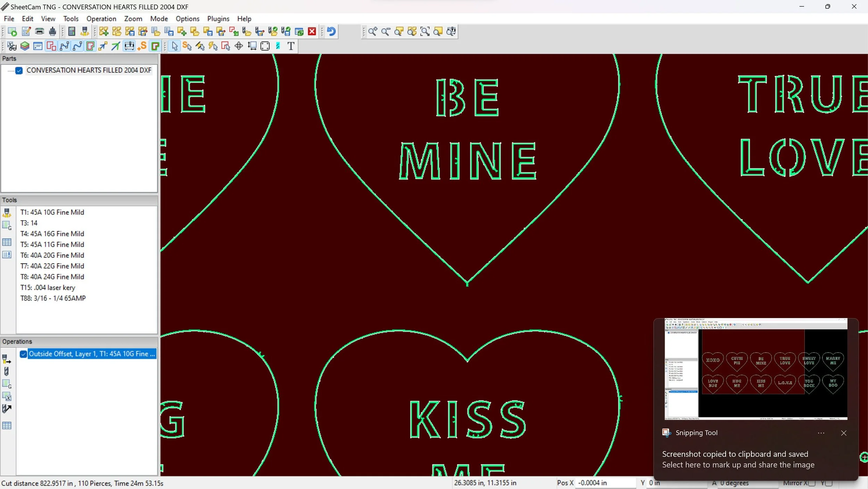Select tool T5: 45A 11G Fine Mild
This screenshot has height=489, width=868.
point(52,245)
